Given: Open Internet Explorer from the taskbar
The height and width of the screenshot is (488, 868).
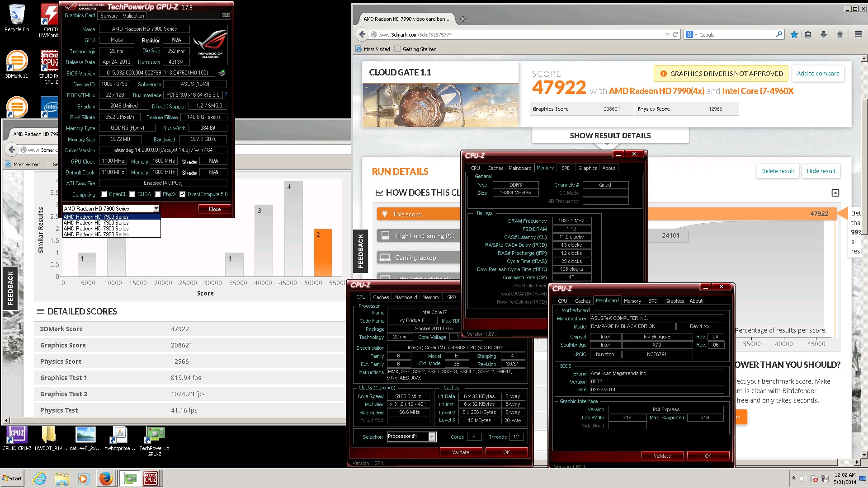Looking at the screenshot, I should (x=40, y=479).
